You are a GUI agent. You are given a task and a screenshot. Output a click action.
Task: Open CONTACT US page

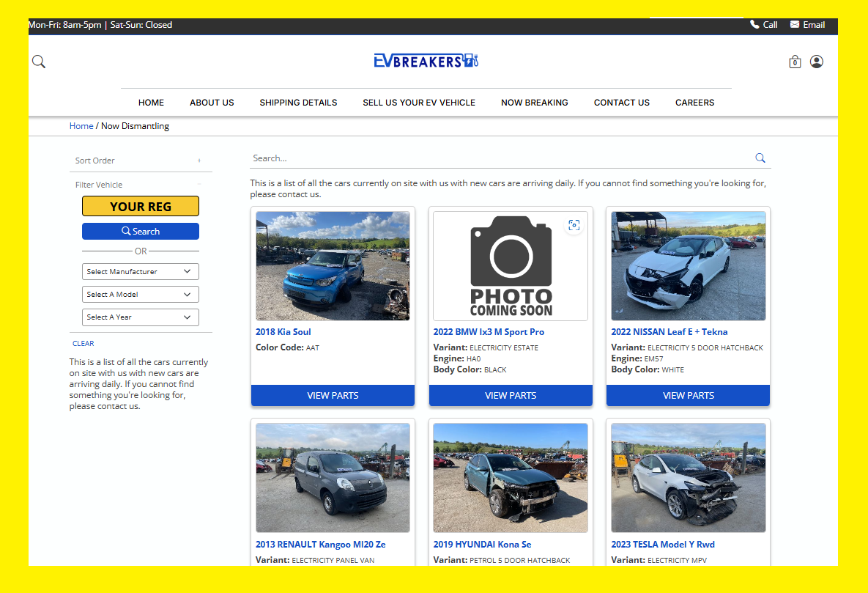622,103
